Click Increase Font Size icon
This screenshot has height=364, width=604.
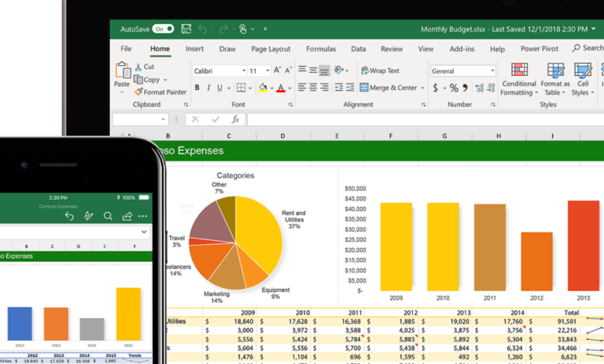(277, 70)
